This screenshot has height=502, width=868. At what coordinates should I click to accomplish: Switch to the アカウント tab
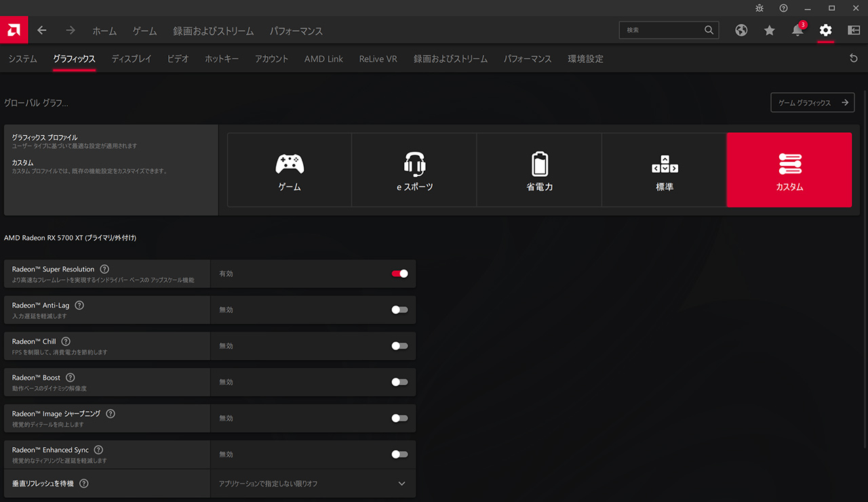click(272, 59)
